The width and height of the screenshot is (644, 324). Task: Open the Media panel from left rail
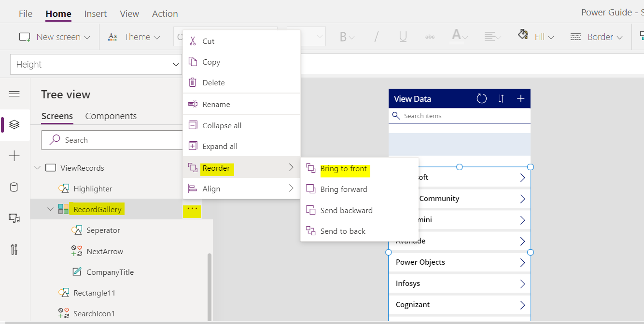pyautogui.click(x=14, y=218)
